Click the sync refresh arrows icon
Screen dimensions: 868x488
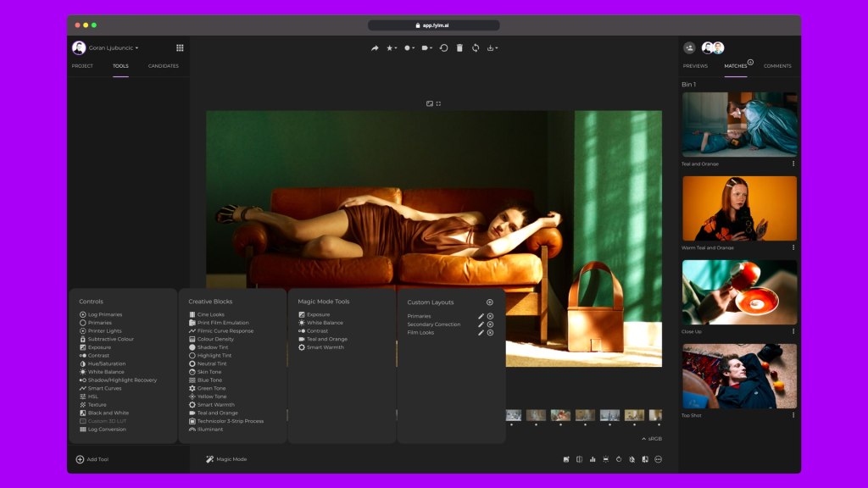tap(476, 48)
